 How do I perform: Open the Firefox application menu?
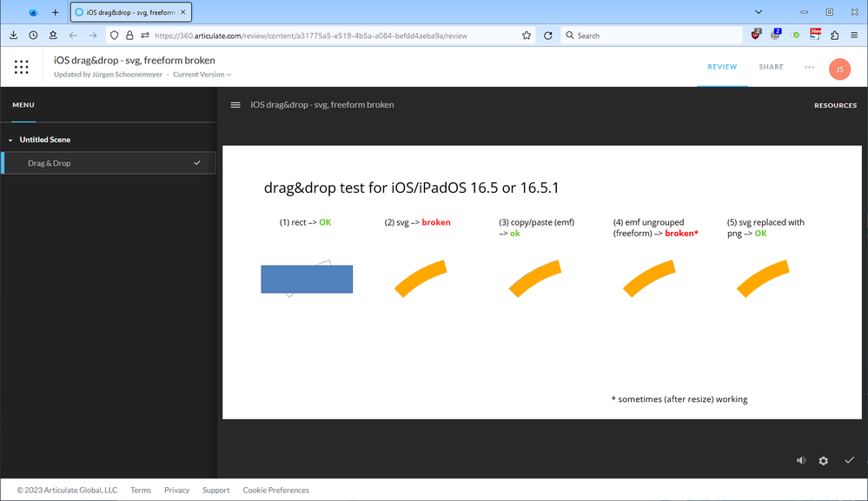(x=854, y=36)
